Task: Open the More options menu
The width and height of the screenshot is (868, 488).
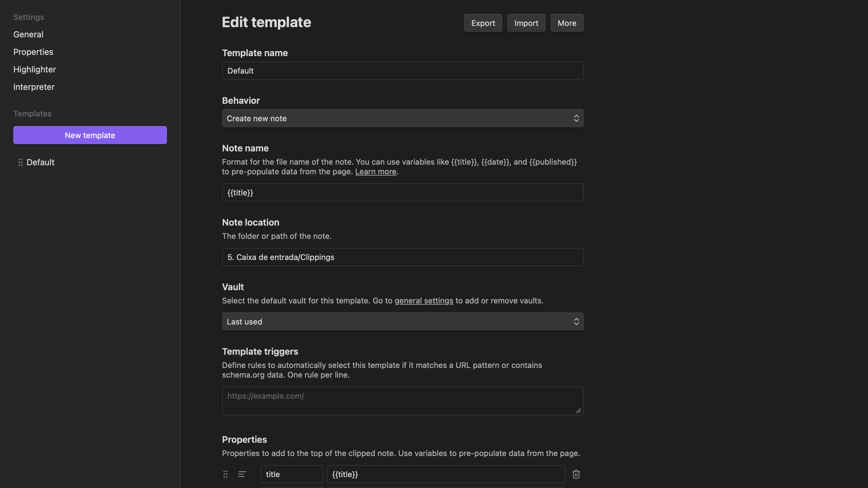Action: [566, 23]
